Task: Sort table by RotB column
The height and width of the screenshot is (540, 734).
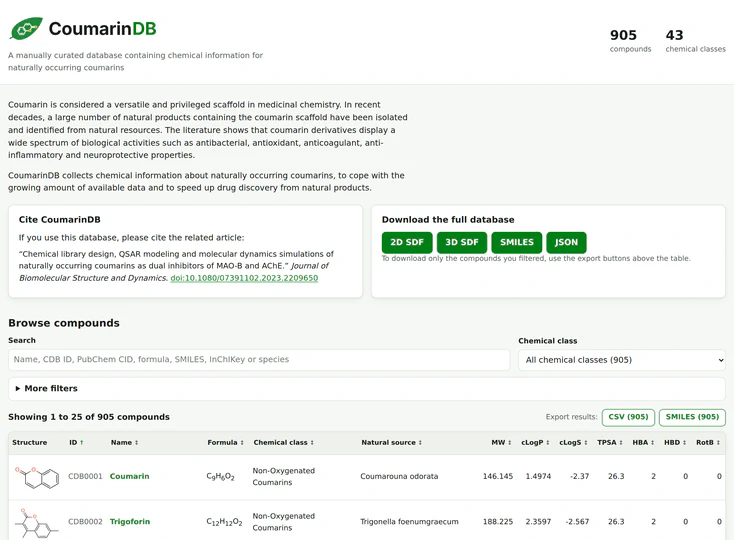Action: pyautogui.click(x=708, y=442)
